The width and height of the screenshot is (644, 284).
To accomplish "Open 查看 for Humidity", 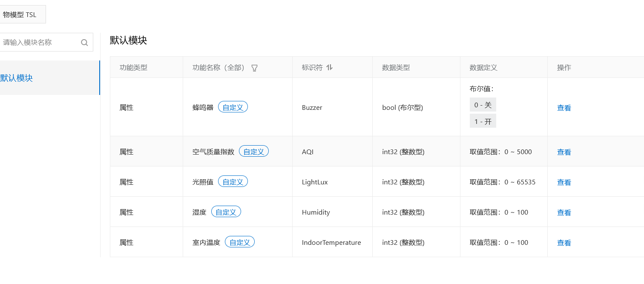I will [x=563, y=212].
